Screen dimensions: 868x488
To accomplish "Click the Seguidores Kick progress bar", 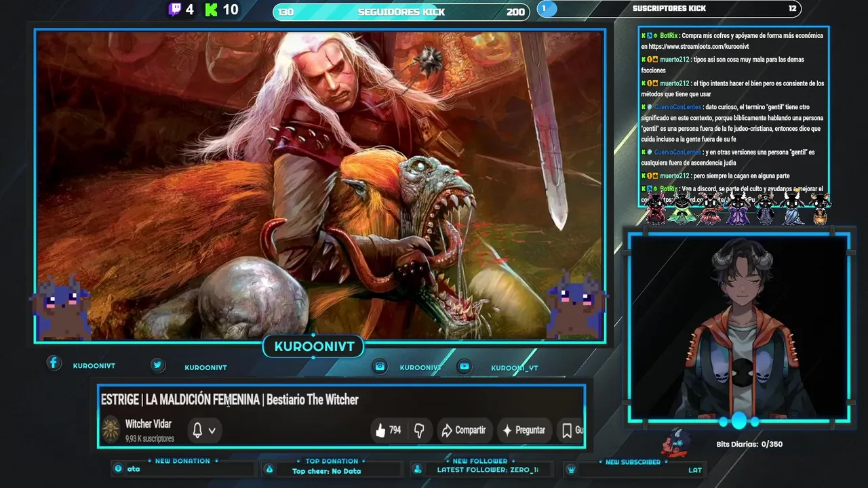I will coord(401,12).
